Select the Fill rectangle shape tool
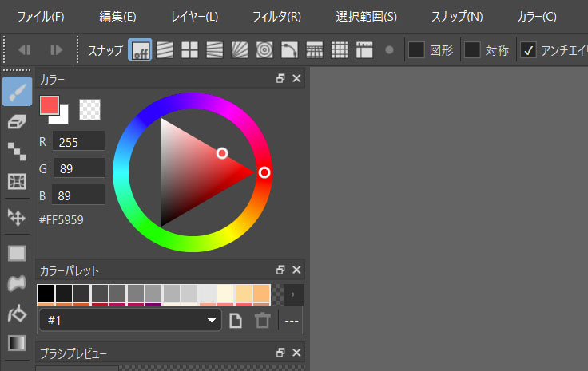The width and height of the screenshot is (588, 371). pyautogui.click(x=17, y=254)
